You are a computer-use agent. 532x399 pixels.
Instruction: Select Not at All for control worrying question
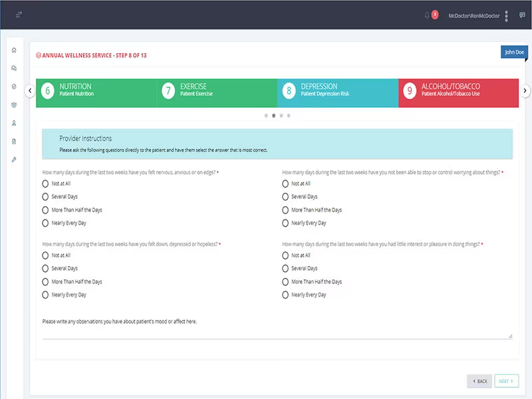[285, 184]
